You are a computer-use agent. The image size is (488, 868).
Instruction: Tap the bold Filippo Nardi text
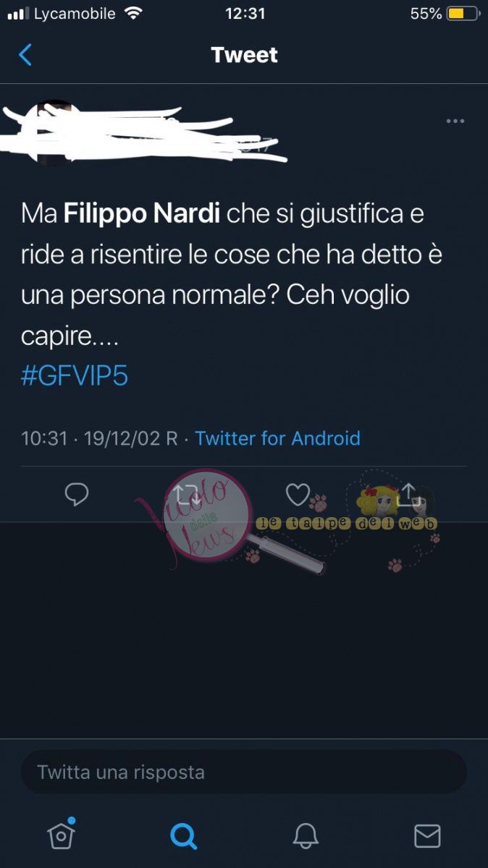coord(142,214)
